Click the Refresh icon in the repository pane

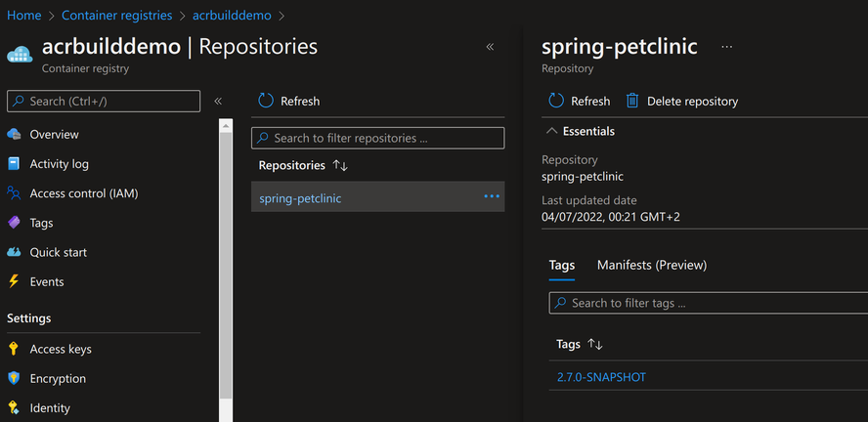pyautogui.click(x=556, y=101)
